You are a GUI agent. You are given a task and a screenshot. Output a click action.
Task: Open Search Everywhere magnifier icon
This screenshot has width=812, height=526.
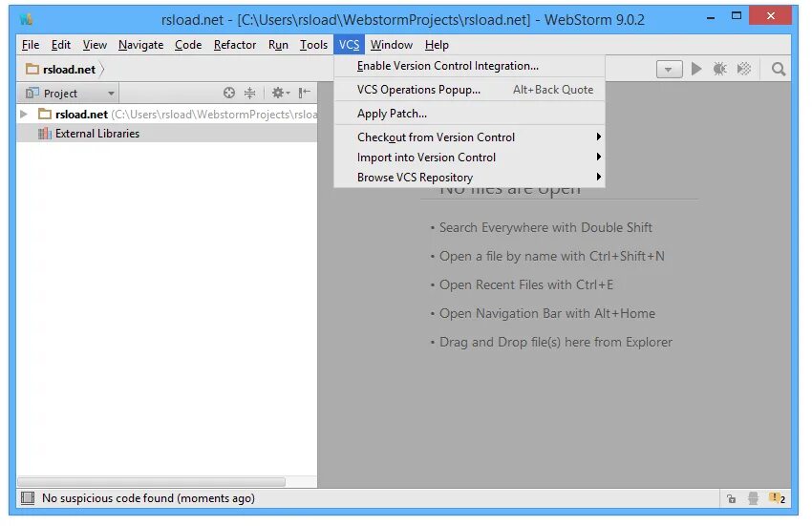coord(778,69)
